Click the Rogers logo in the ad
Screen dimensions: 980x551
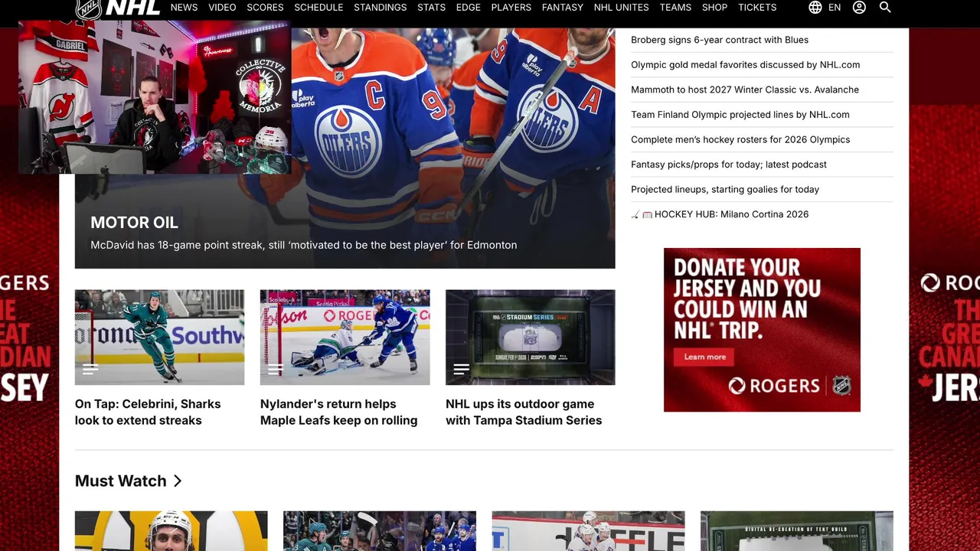[x=774, y=386]
